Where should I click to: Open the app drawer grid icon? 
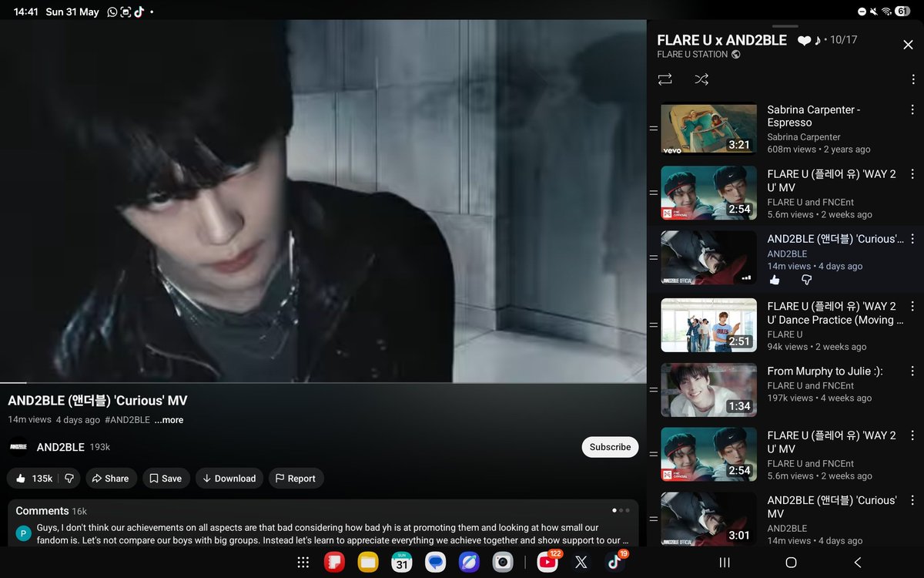point(303,563)
